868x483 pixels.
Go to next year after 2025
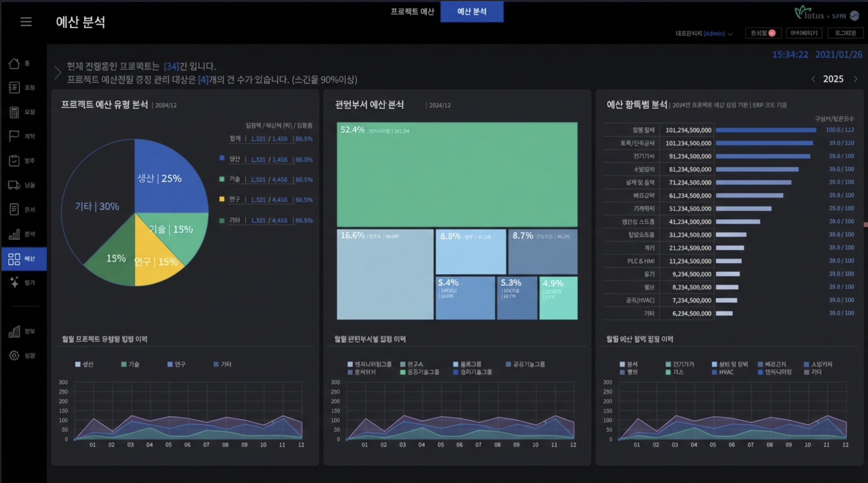(855, 79)
